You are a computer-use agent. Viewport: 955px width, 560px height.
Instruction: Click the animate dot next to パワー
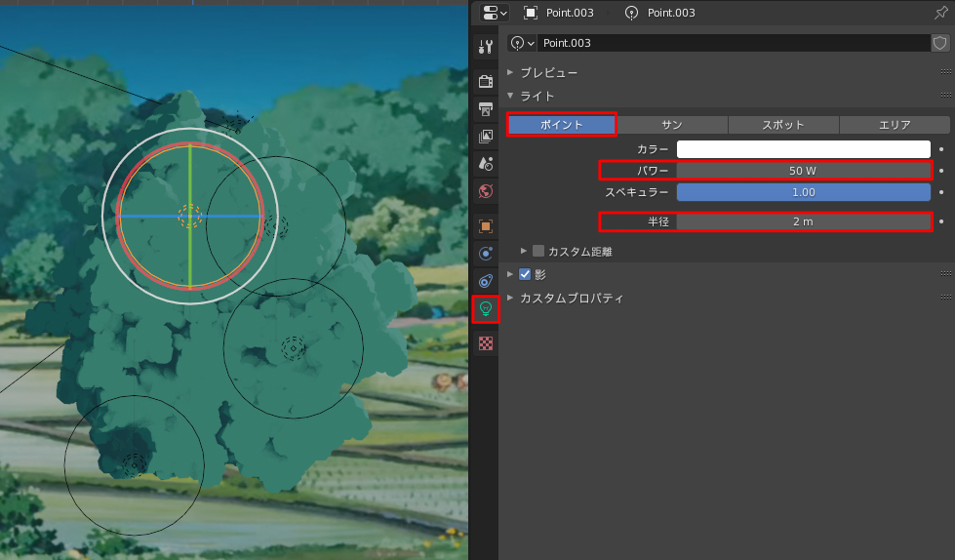(941, 171)
